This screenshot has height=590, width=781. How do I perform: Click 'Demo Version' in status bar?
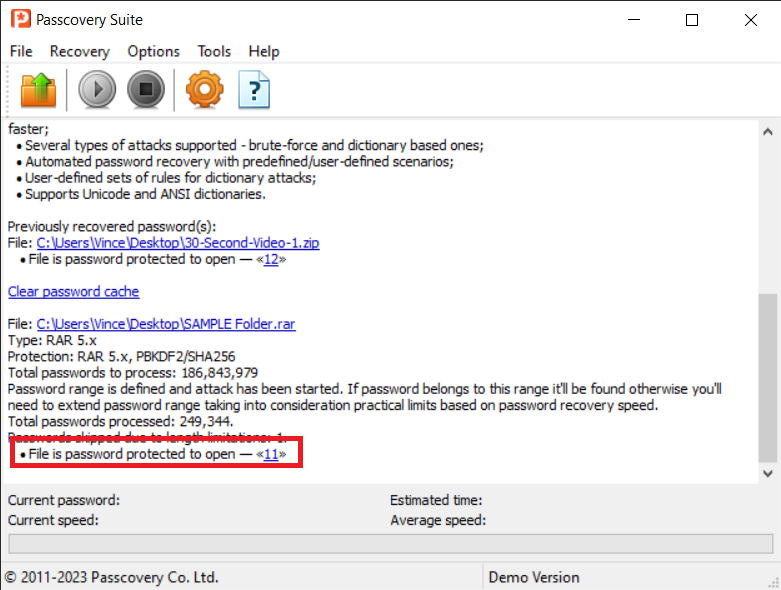tap(534, 577)
